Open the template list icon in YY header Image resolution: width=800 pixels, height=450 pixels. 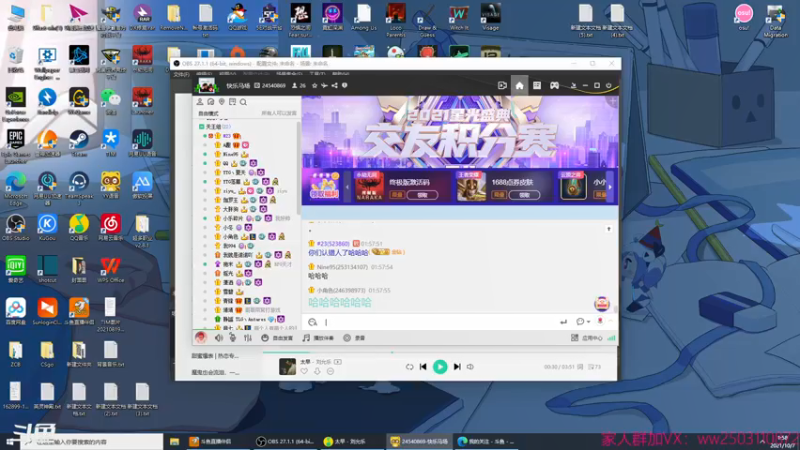click(537, 86)
